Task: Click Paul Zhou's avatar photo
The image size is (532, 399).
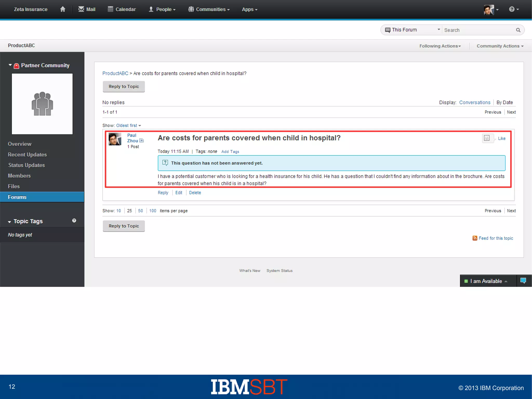Action: (115, 139)
